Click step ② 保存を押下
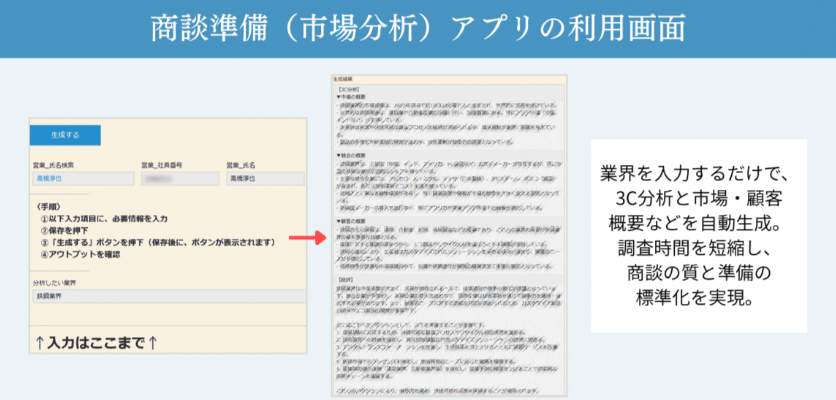 [x=68, y=230]
